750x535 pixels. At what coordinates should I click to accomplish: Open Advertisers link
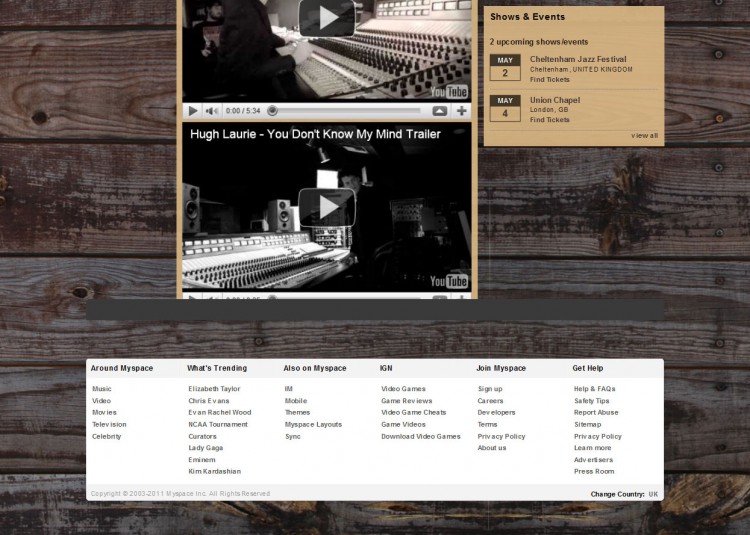tap(593, 459)
